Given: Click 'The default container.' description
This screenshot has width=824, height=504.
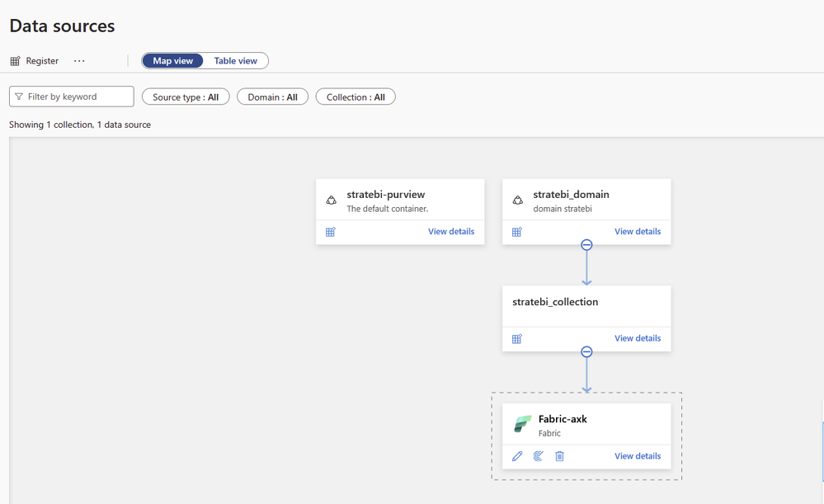Looking at the screenshot, I should (388, 209).
